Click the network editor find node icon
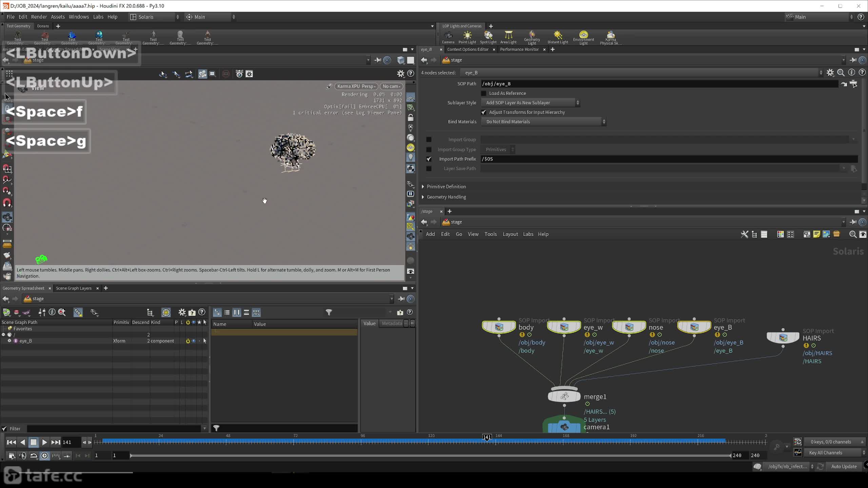The width and height of the screenshot is (868, 488). click(853, 234)
